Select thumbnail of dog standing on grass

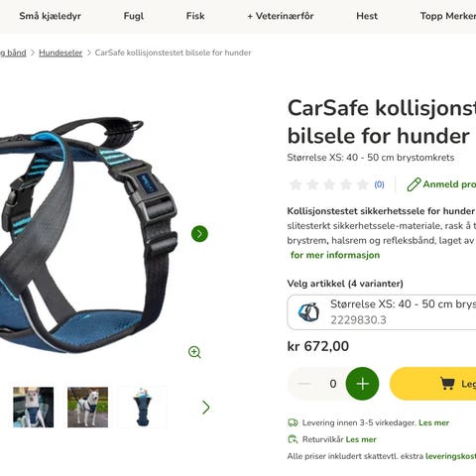point(88,408)
